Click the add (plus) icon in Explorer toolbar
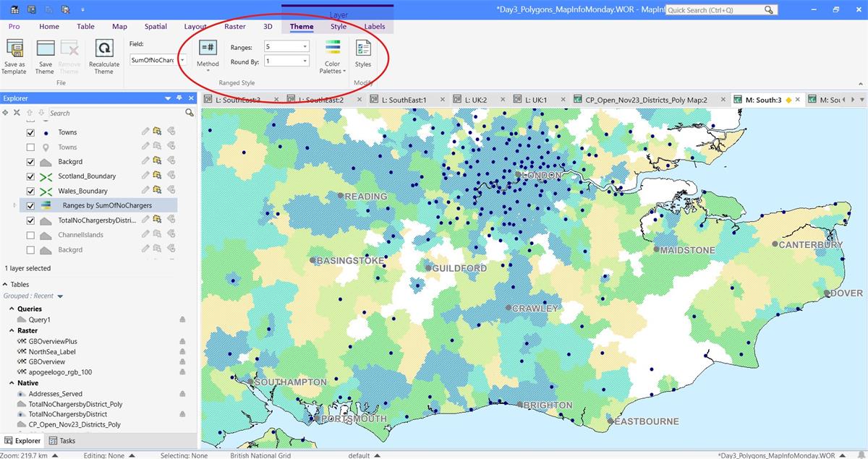The width and height of the screenshot is (868, 459). tap(6, 113)
